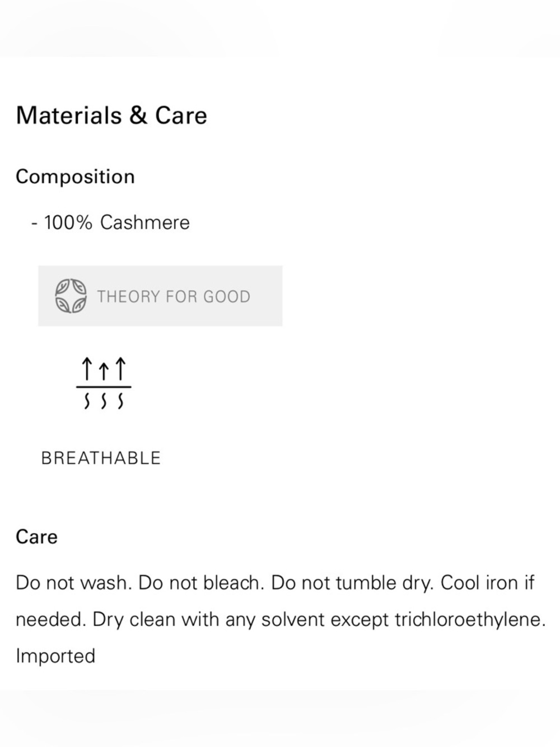Click the ampersand in Materials & Care
This screenshot has width=560, height=747.
[138, 115]
